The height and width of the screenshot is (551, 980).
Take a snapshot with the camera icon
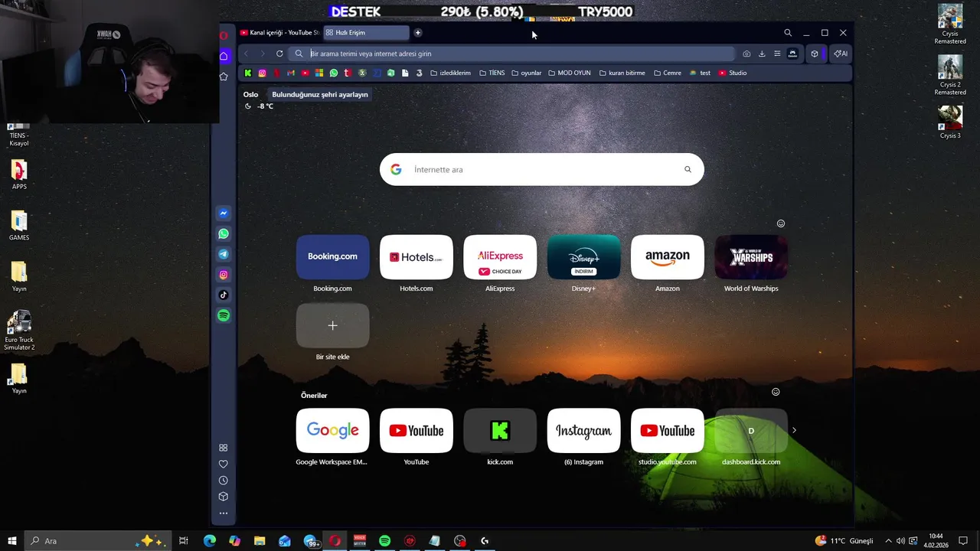click(x=746, y=54)
